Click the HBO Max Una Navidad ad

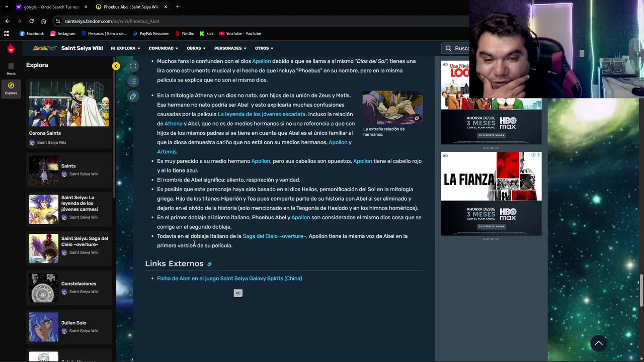pyautogui.click(x=492, y=103)
